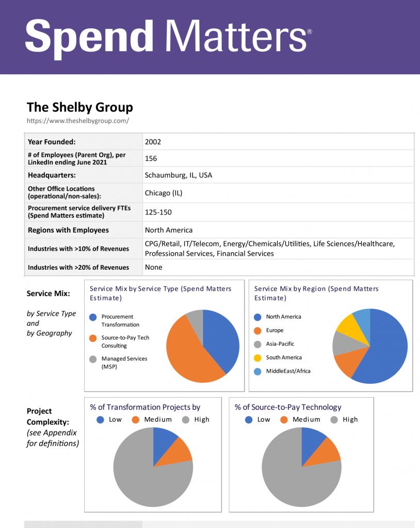Click the gray Managed Services (MSP) legend dot
Viewport: 420px width, 528px height.
click(94, 359)
